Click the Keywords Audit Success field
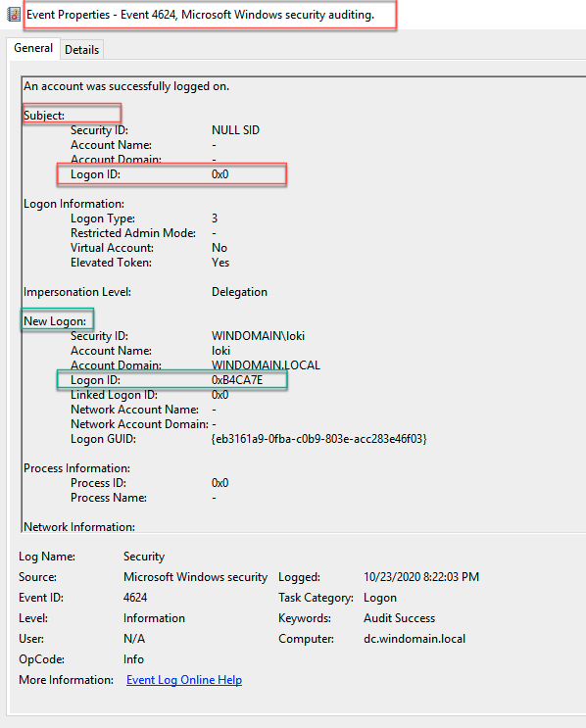Screen dimensions: 586x728 [400, 618]
